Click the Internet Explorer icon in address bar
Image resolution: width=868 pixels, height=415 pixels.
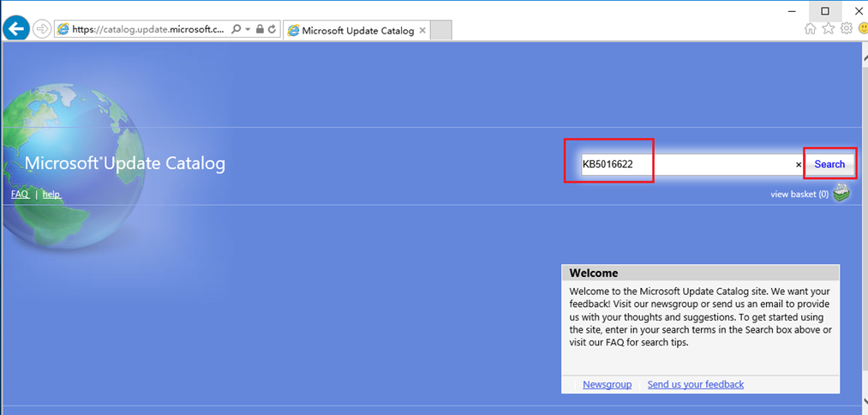[63, 29]
